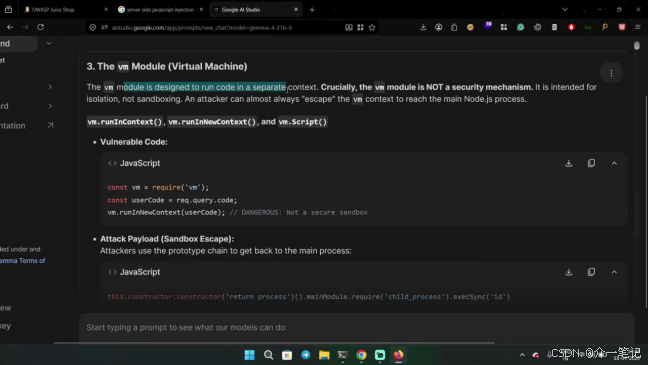Open the three-dot options menu on the response

point(611,74)
